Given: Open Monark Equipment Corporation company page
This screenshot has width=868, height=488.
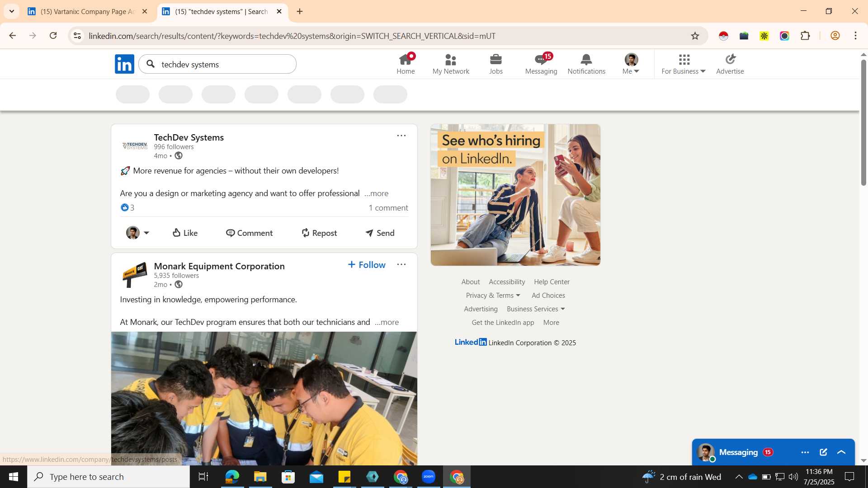Looking at the screenshot, I should (219, 266).
